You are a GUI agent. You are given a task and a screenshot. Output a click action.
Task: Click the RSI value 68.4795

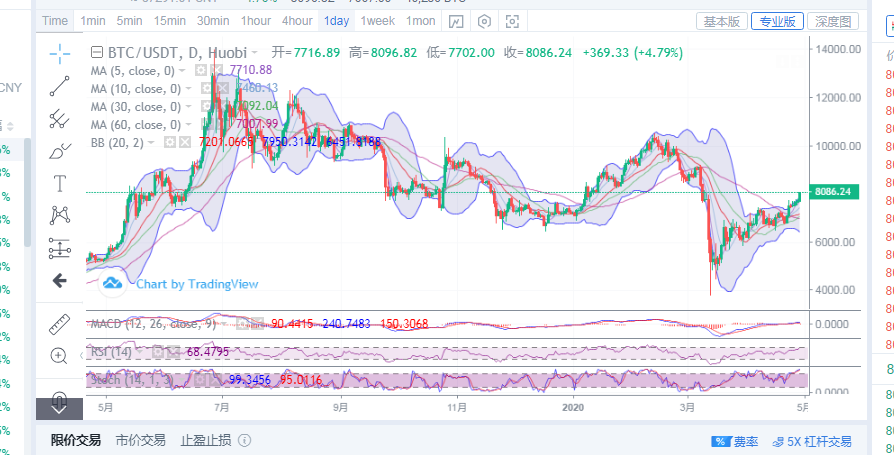[208, 352]
